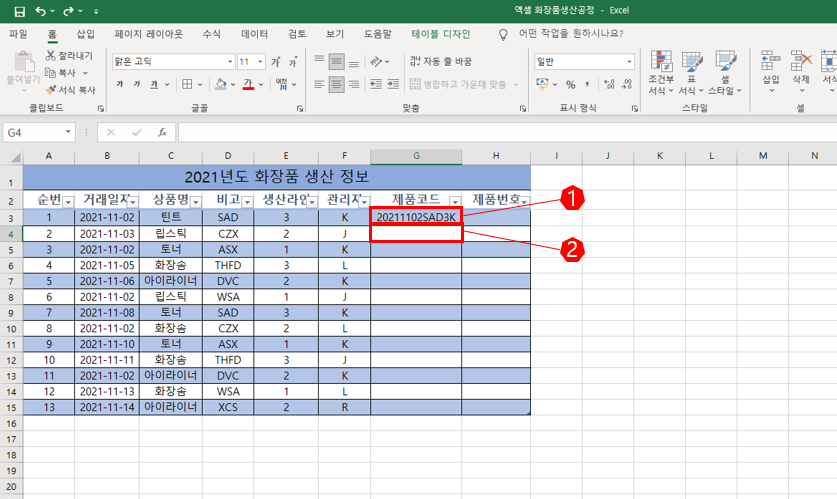Click decrease decimal icon

coord(627,84)
